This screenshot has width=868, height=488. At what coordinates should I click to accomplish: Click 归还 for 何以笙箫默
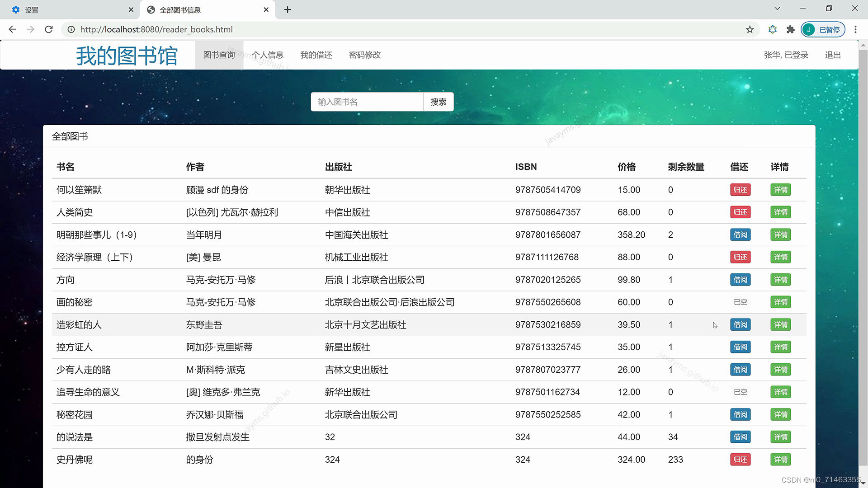tap(740, 190)
